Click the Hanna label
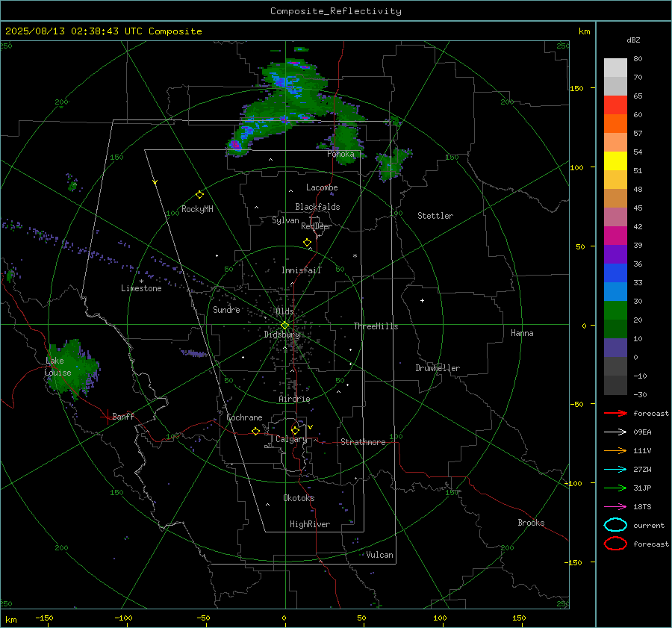This screenshot has width=672, height=628. 522,333
